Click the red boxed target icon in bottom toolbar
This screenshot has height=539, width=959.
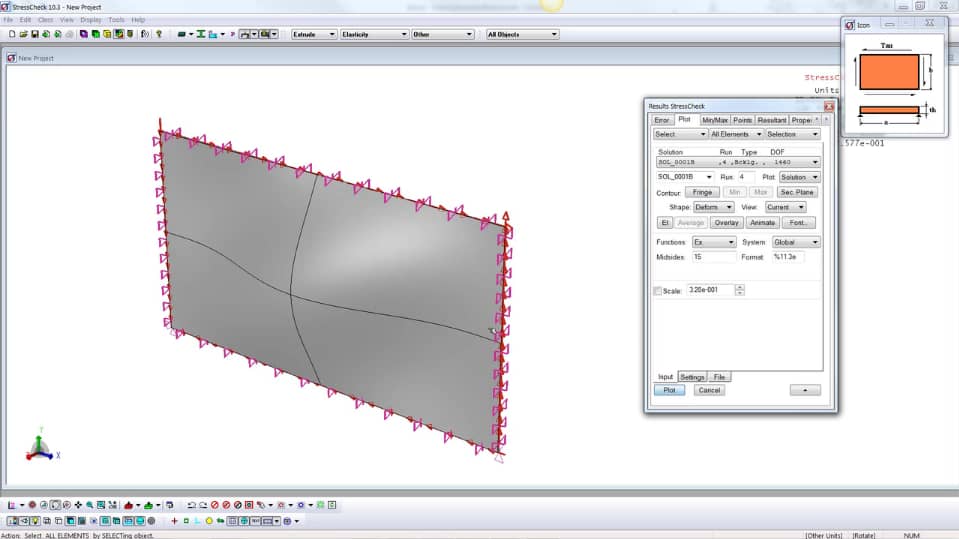coord(249,505)
